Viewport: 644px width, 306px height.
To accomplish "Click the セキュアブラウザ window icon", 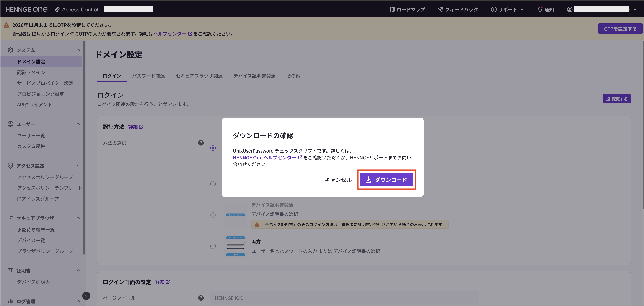I will (x=10, y=218).
